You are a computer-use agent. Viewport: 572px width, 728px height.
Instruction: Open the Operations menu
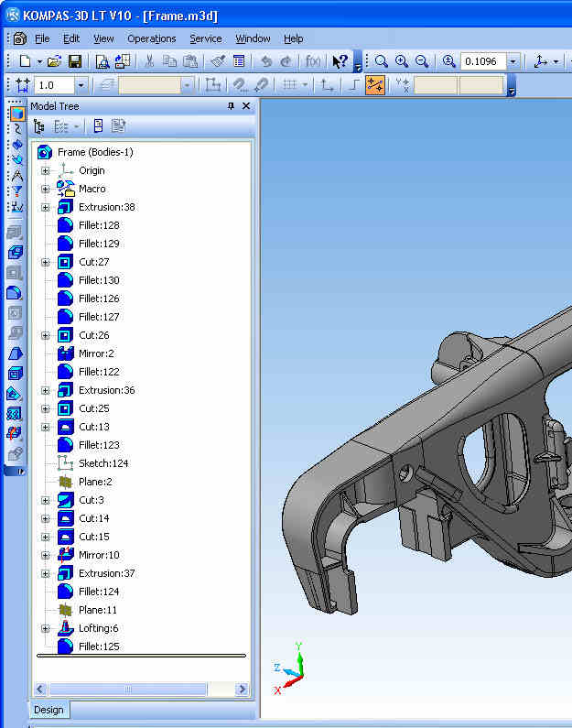(x=152, y=38)
